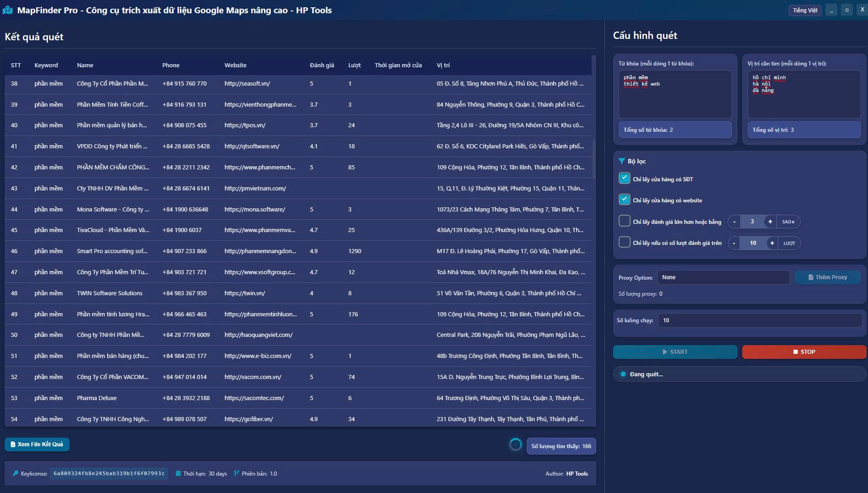The width and height of the screenshot is (868, 493).
Task: Click the Thêm Proxy button
Action: pos(828,277)
